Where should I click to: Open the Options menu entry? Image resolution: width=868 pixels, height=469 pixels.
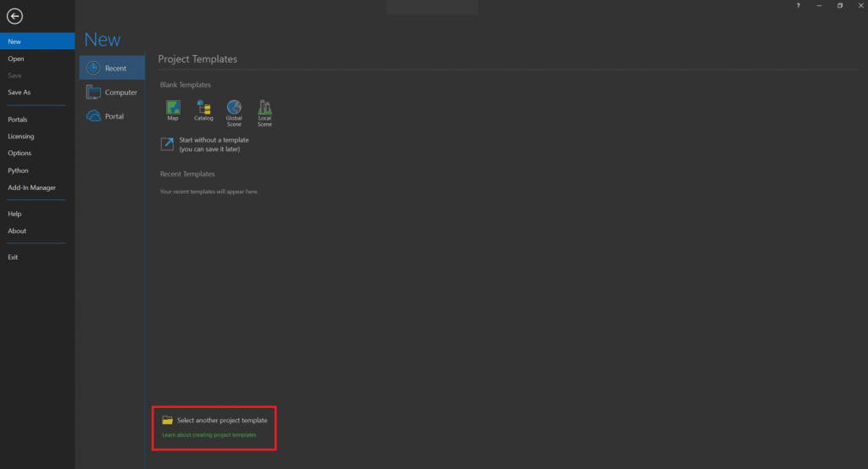pyautogui.click(x=19, y=154)
